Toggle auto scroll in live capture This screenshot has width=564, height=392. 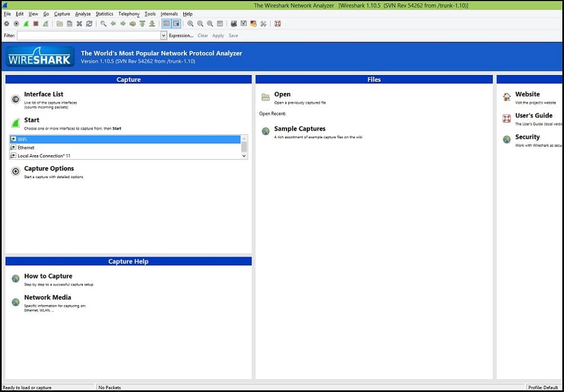[x=176, y=24]
